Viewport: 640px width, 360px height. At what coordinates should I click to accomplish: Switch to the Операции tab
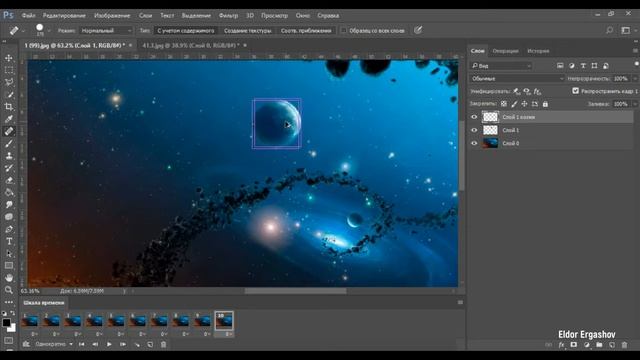click(505, 51)
